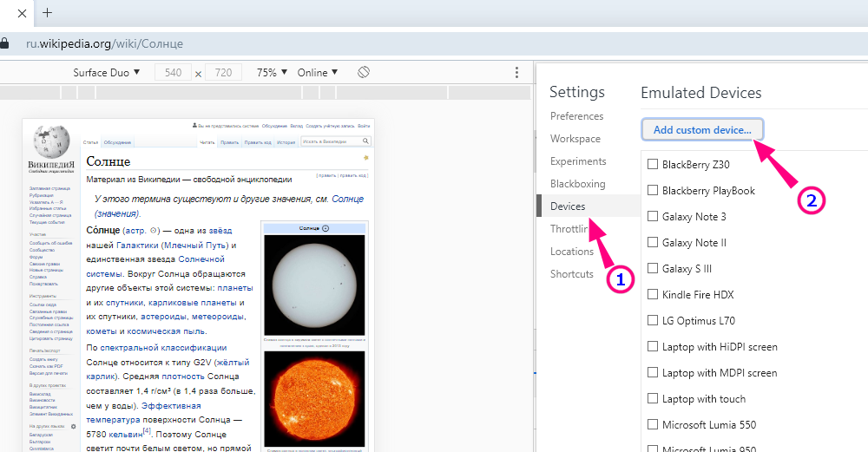Enable the Blackberry PlayBook checkbox

653,190
